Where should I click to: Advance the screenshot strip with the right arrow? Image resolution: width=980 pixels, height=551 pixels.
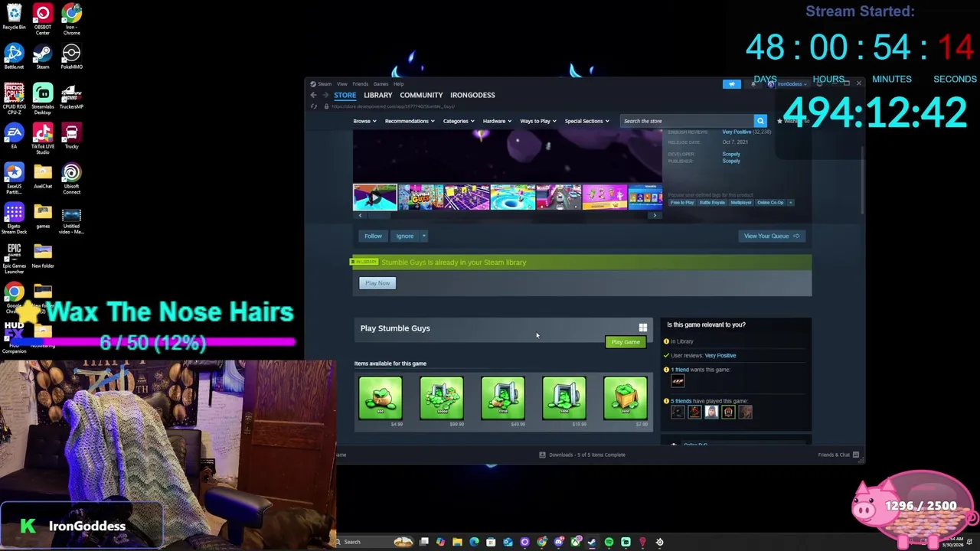[x=655, y=216]
